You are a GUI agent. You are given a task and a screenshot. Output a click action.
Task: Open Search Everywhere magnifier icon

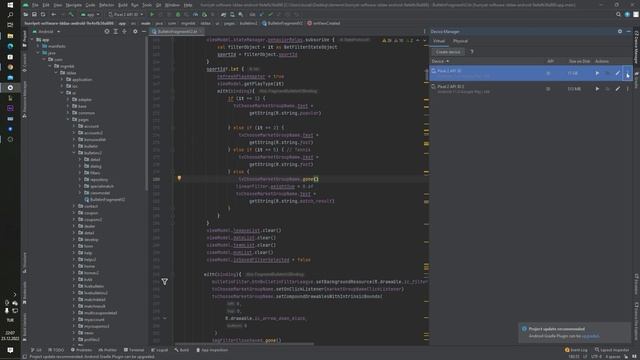(618, 14)
